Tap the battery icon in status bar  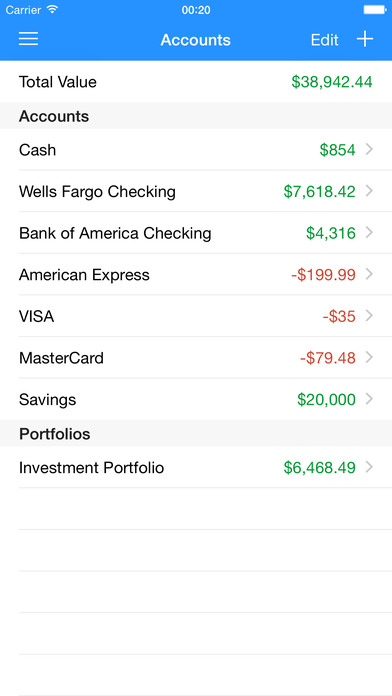[x=375, y=9]
